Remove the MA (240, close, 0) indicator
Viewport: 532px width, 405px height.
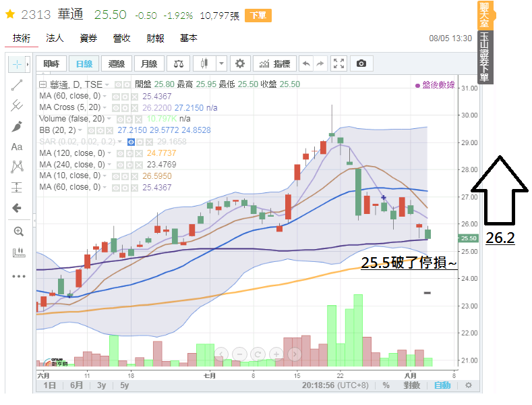tap(139, 165)
